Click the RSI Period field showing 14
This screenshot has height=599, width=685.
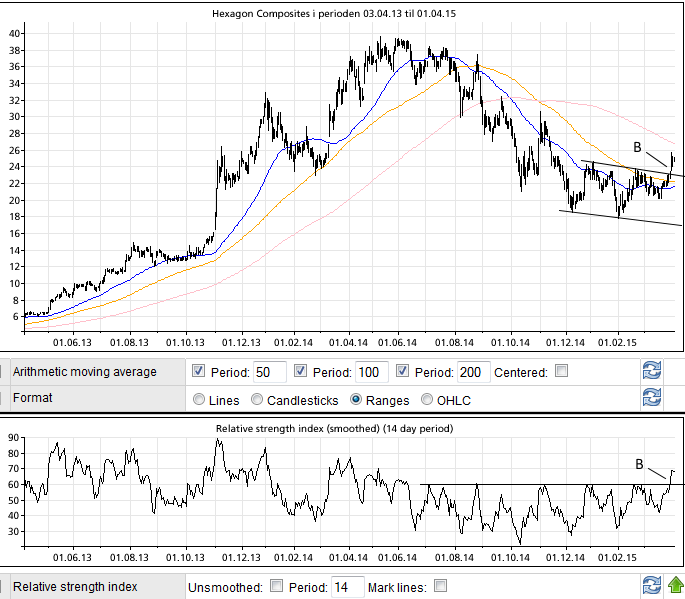click(347, 587)
